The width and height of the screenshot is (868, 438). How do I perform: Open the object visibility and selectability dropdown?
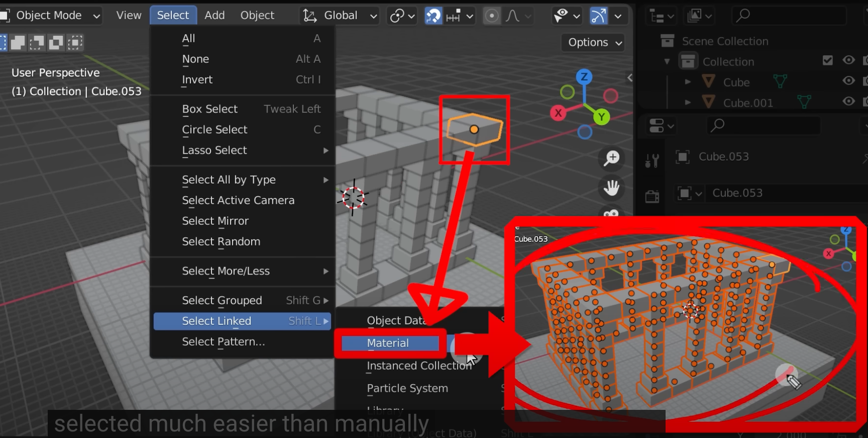click(566, 16)
